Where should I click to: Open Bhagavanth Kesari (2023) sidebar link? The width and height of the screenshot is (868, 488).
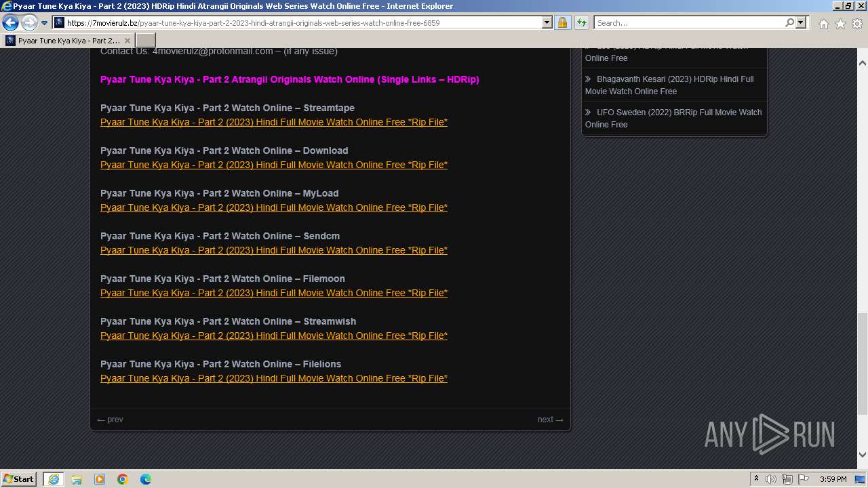pyautogui.click(x=669, y=85)
